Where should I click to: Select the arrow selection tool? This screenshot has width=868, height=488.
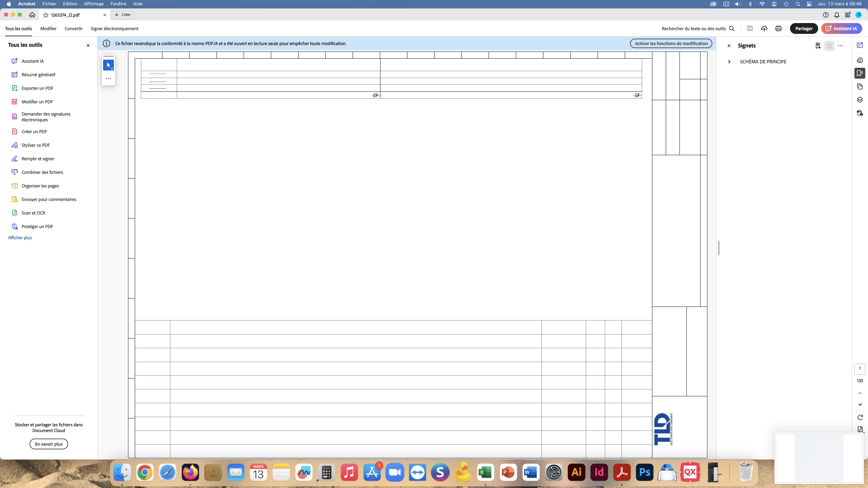pos(108,65)
